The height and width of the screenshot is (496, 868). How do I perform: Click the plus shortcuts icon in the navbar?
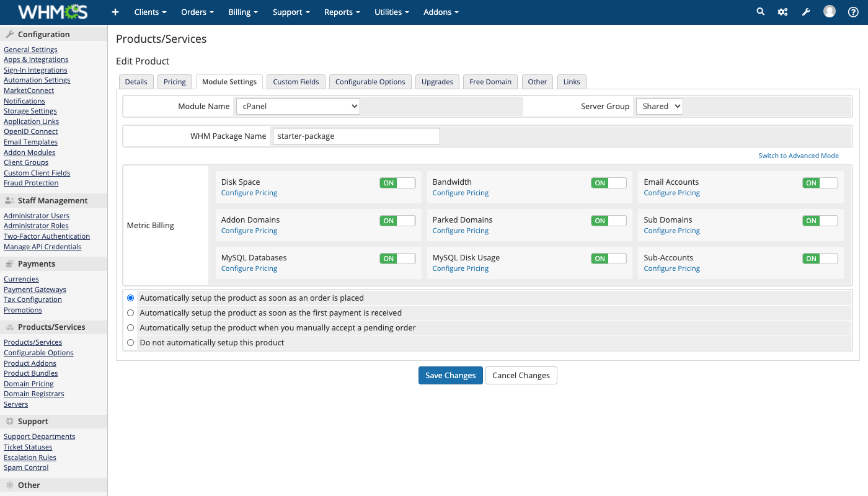(x=115, y=12)
